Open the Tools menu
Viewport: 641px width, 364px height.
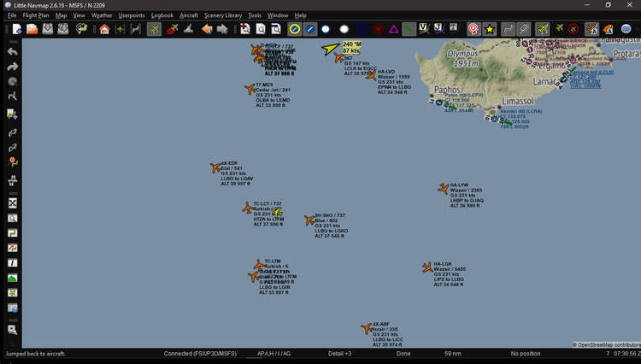(255, 15)
